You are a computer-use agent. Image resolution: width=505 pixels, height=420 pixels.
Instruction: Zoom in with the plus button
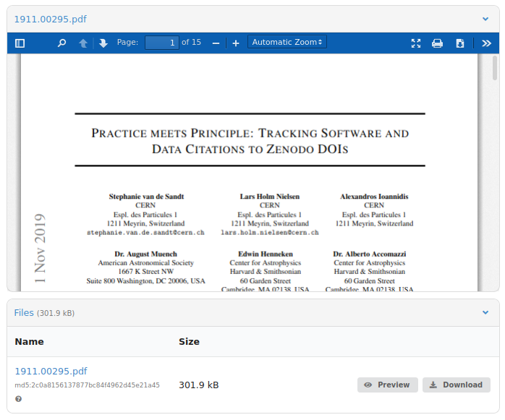[236, 43]
